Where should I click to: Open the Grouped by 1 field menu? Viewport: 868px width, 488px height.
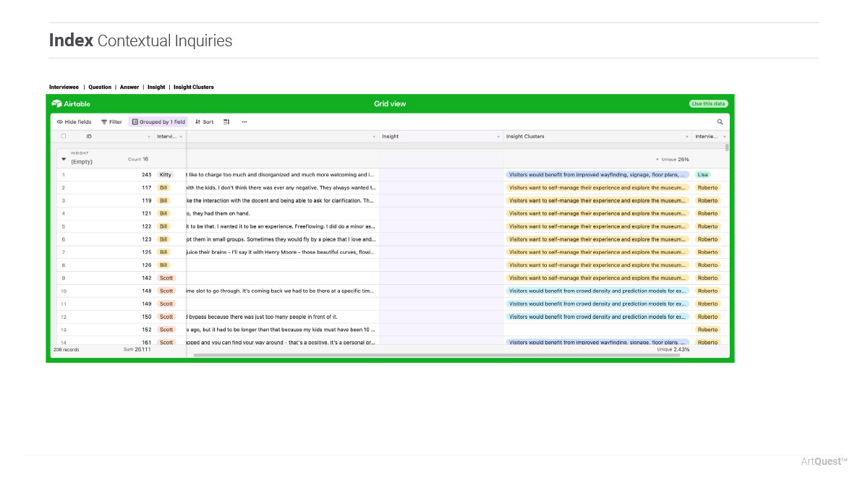158,122
